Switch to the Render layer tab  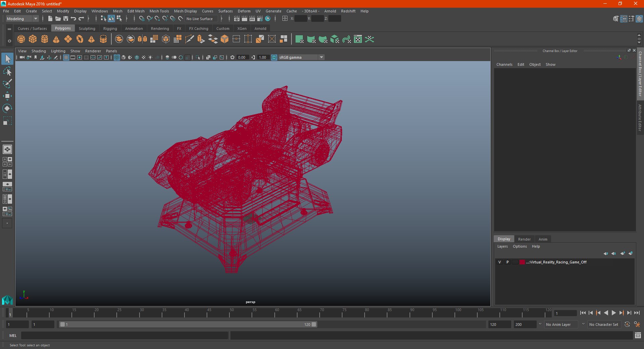tap(524, 239)
